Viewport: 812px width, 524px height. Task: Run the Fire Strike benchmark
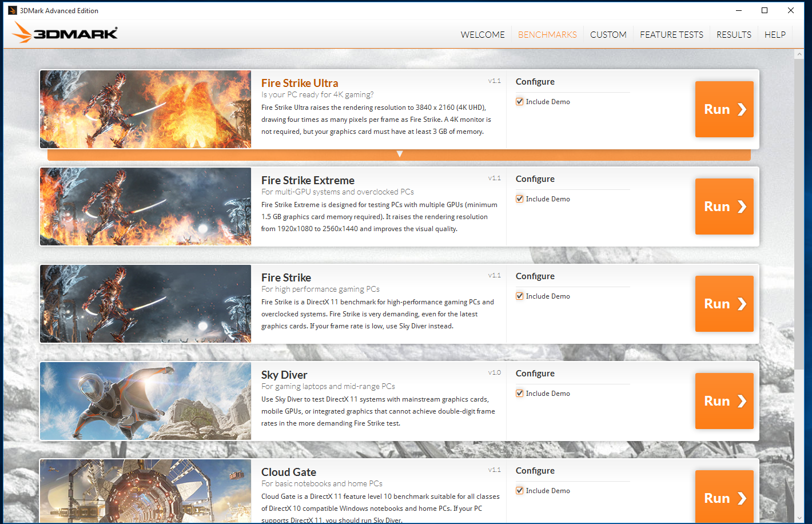click(x=725, y=304)
